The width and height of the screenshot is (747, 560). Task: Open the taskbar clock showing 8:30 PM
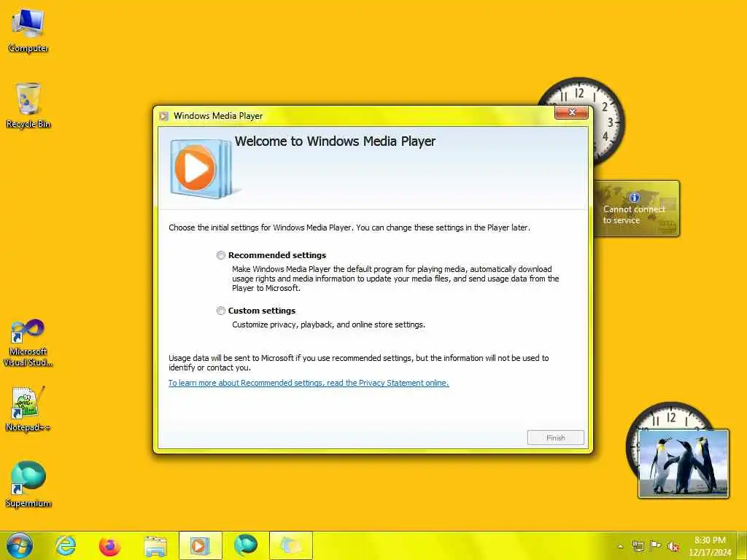pyautogui.click(x=710, y=546)
